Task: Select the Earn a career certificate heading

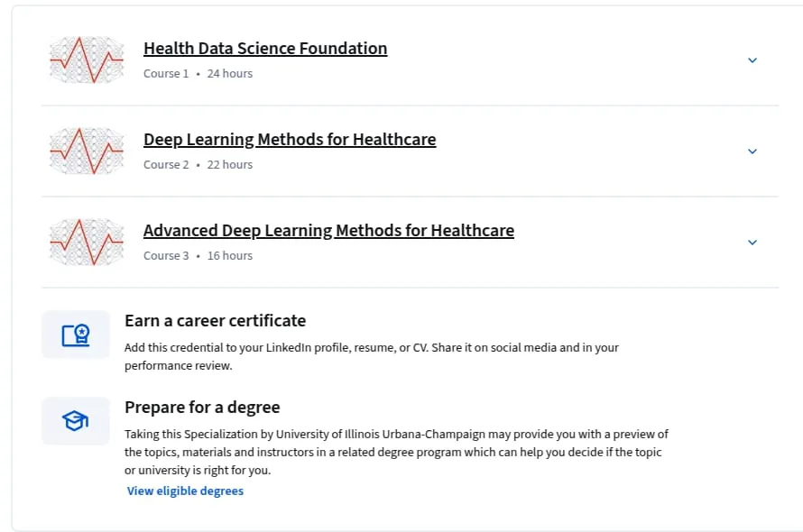Action: pos(215,320)
